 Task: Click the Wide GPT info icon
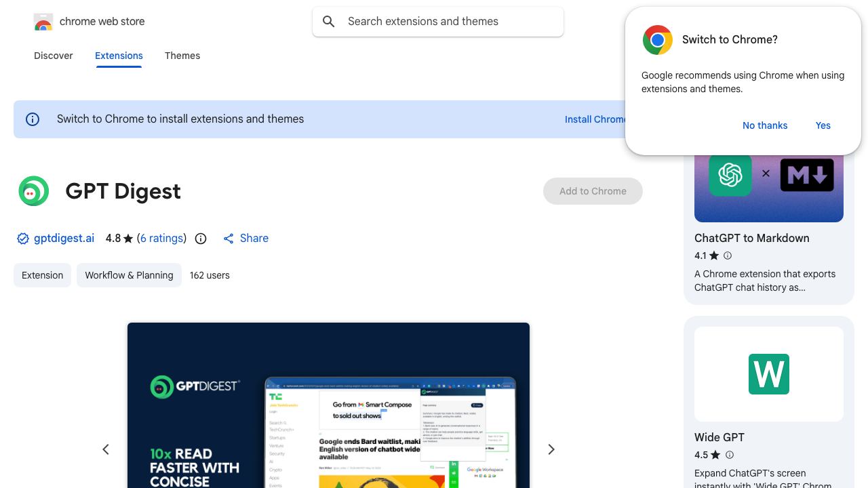pyautogui.click(x=730, y=455)
